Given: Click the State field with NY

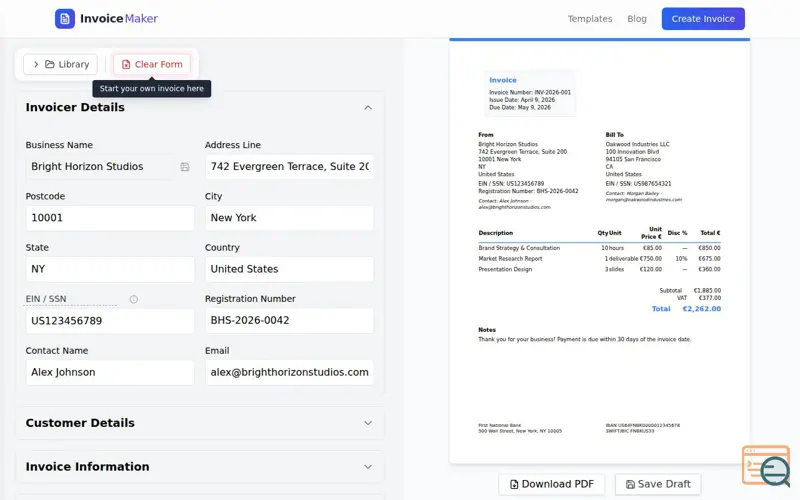Looking at the screenshot, I should point(110,269).
